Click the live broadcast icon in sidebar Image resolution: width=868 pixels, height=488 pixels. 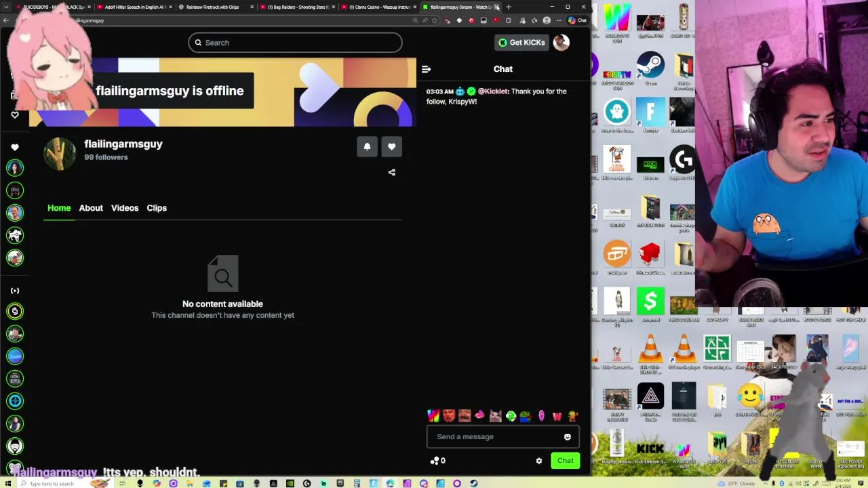15,291
